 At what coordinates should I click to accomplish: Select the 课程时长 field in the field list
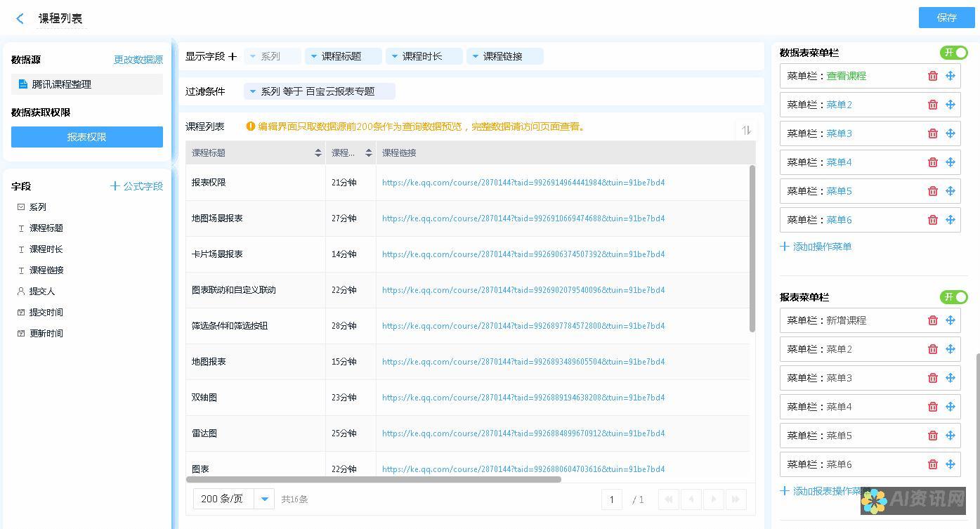[40, 249]
